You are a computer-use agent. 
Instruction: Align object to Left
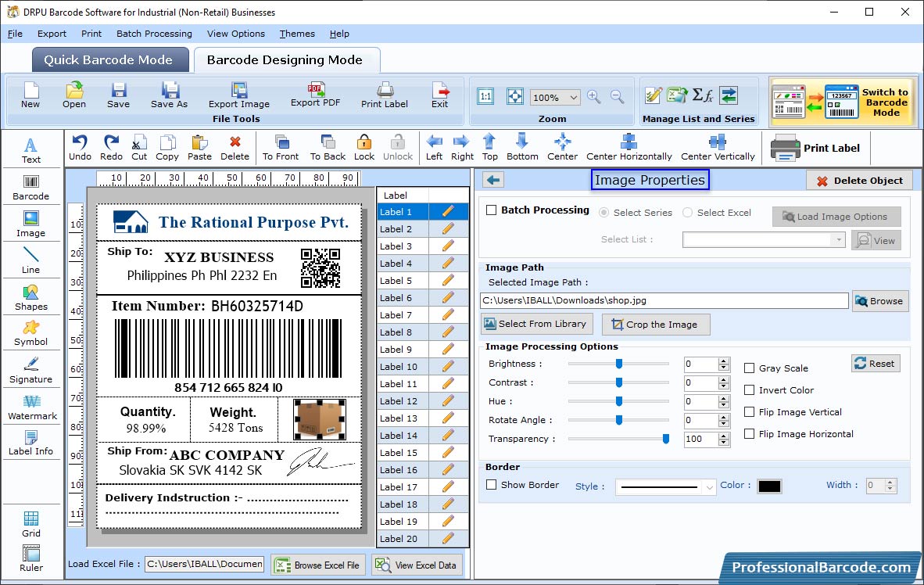coord(435,148)
